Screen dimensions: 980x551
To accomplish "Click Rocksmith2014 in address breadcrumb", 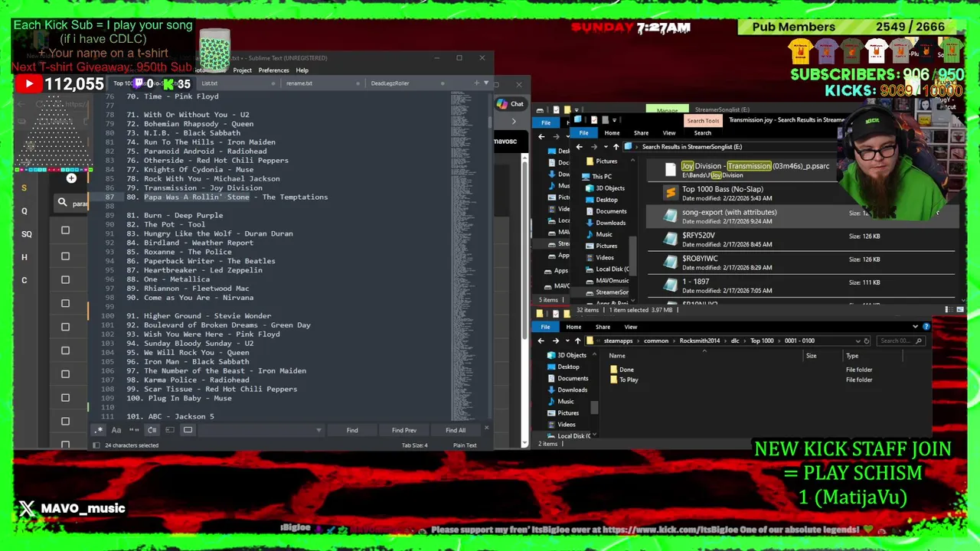I will point(700,341).
